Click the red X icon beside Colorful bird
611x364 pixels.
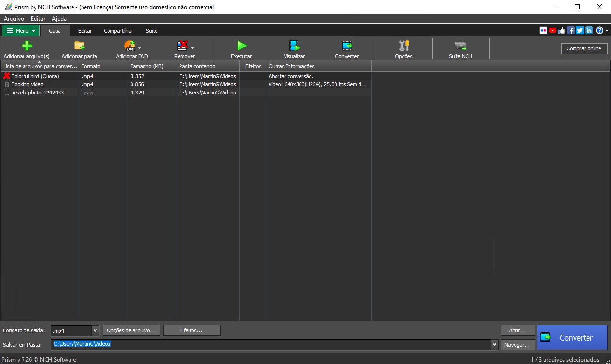coord(6,76)
